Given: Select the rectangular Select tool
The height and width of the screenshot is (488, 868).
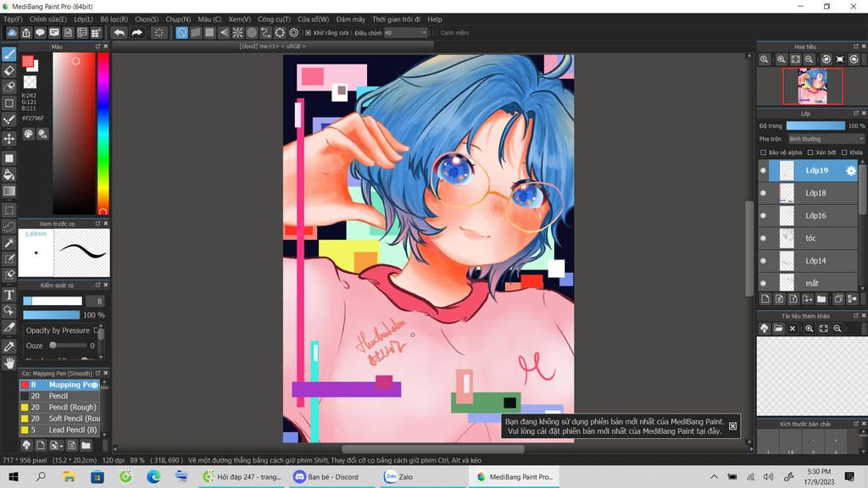Looking at the screenshot, I should click(x=8, y=210).
